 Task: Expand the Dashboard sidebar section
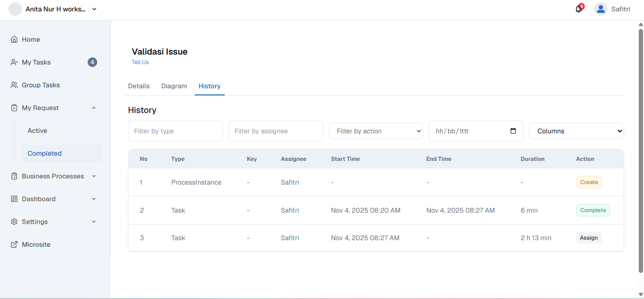pos(93,199)
